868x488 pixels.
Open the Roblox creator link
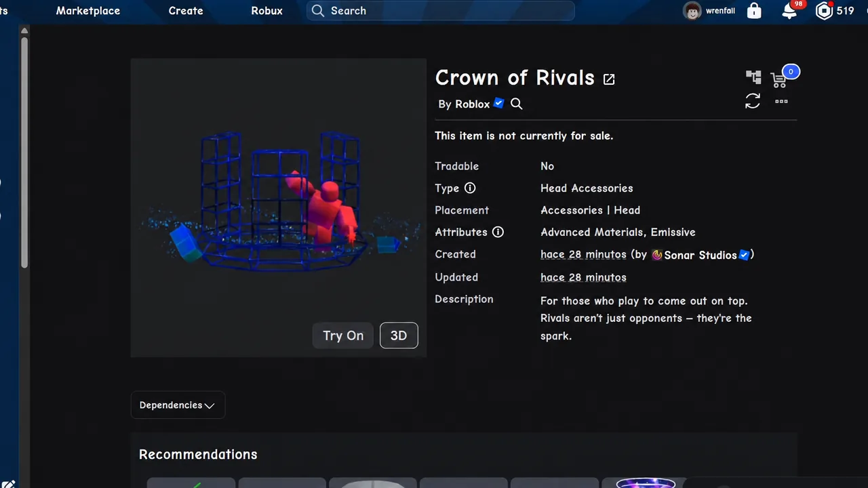point(472,104)
